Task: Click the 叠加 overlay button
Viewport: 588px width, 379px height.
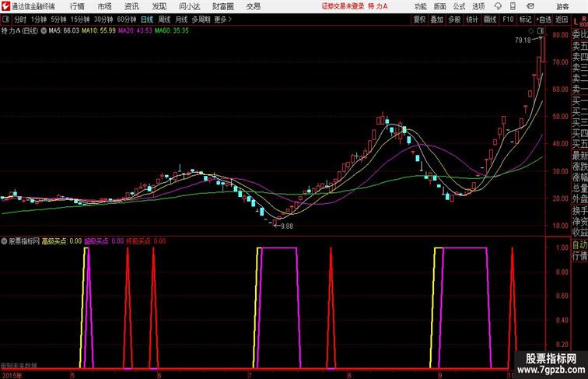Action: pyautogui.click(x=436, y=19)
